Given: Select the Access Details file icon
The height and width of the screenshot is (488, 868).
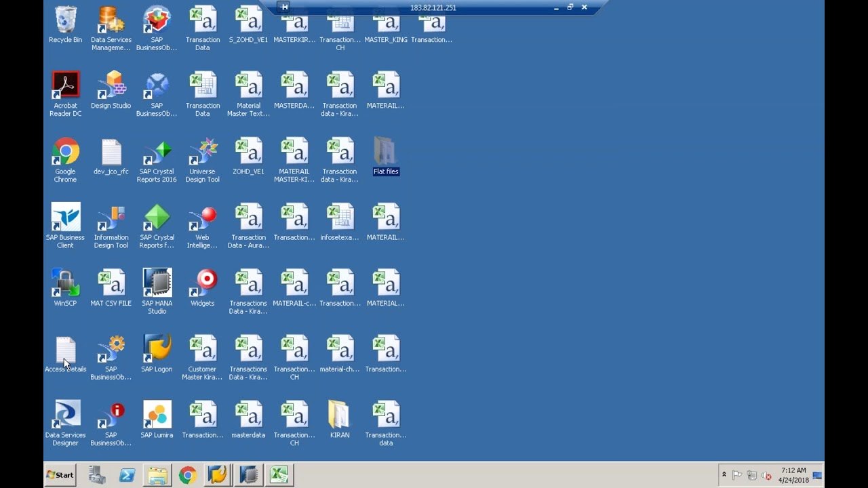Looking at the screenshot, I should coord(65,354).
